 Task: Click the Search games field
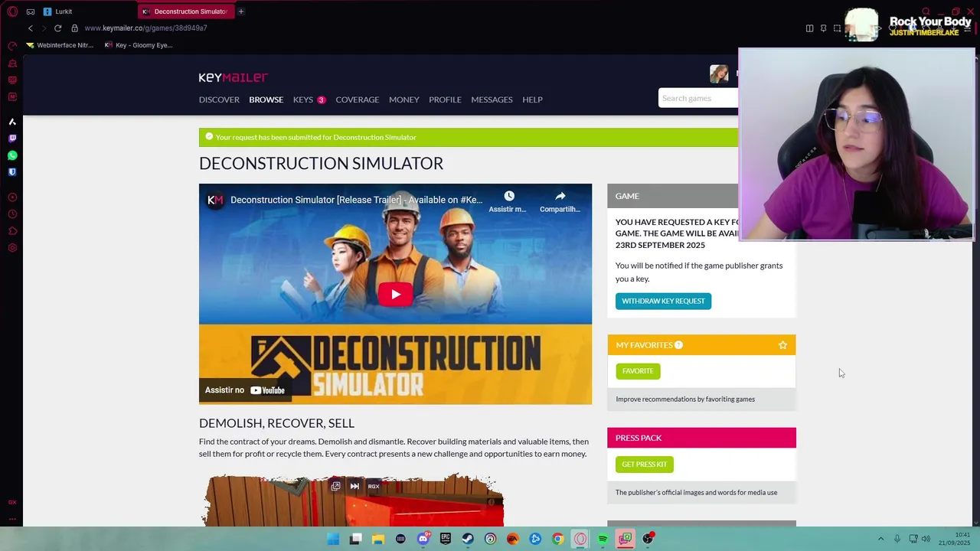tap(698, 98)
